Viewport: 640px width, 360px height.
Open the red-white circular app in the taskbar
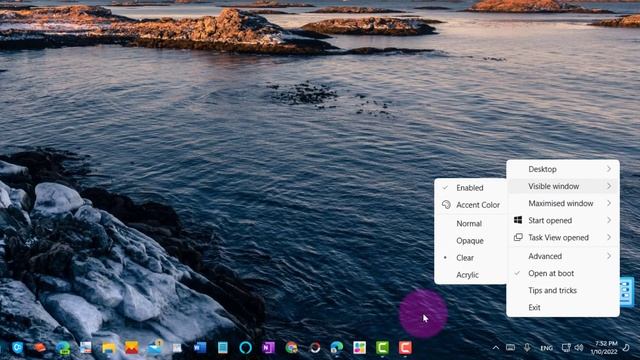click(x=315, y=348)
